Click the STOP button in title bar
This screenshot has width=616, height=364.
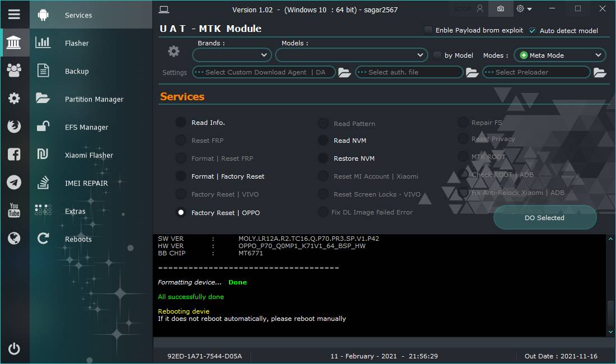463,8
